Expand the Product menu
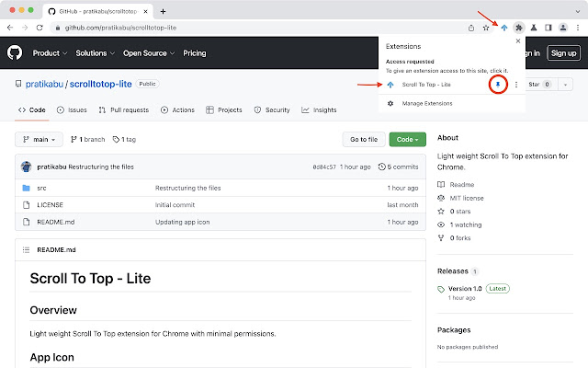Viewport: 588px width, 368px height. coord(50,53)
